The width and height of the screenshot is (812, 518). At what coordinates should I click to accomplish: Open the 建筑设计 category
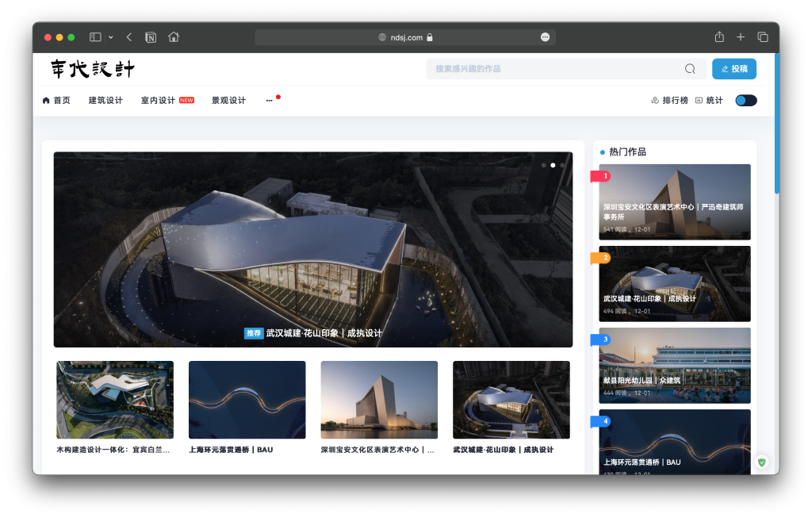(x=105, y=101)
